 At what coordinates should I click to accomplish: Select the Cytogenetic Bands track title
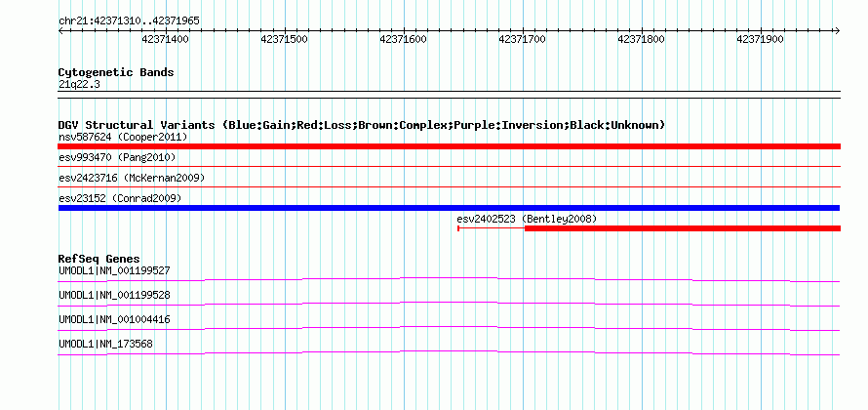116,72
